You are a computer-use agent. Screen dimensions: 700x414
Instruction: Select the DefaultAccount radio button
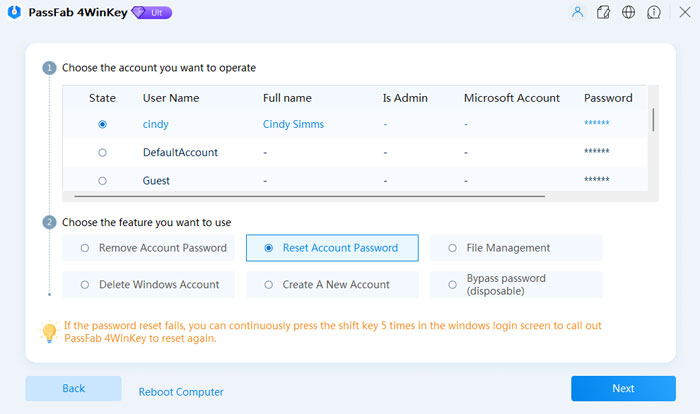(102, 153)
